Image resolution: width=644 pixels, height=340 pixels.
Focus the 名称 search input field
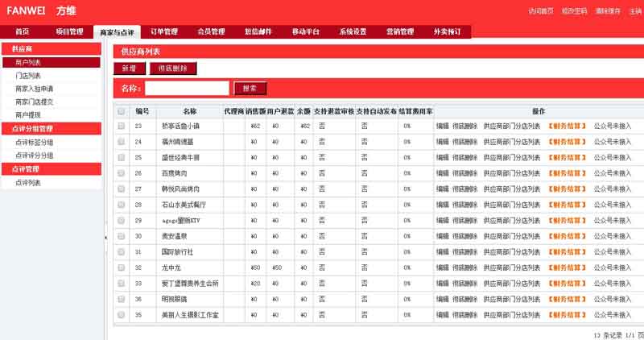tap(187, 88)
